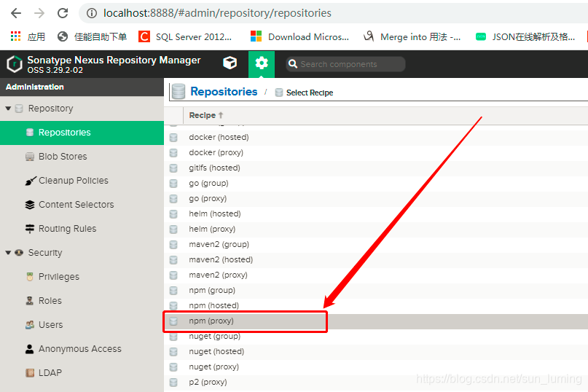Open Users in the sidebar
Image resolution: width=588 pixels, height=392 pixels.
(x=82, y=324)
